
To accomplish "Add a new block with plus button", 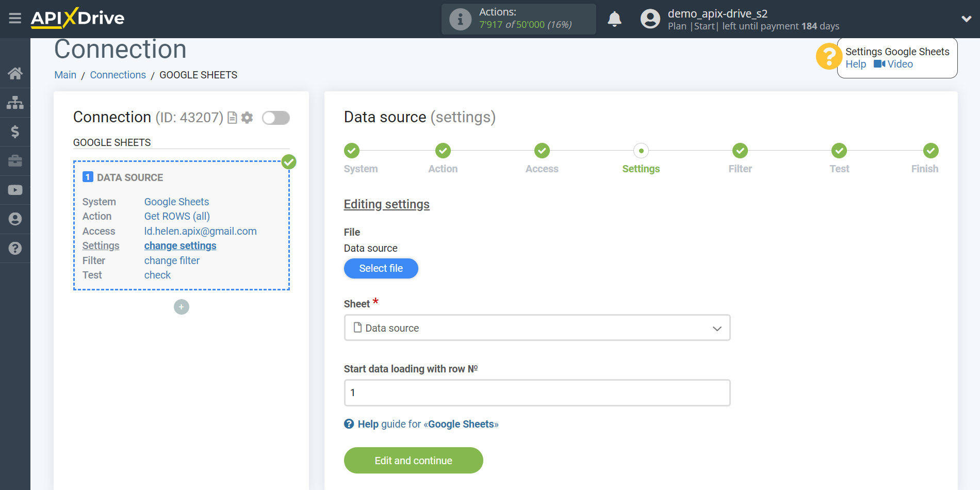I will pyautogui.click(x=182, y=307).
